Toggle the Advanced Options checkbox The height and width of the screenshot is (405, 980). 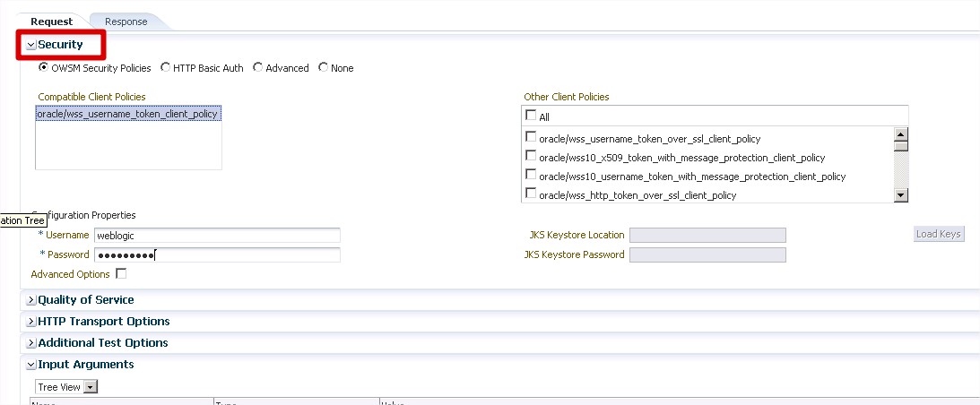pyautogui.click(x=121, y=274)
